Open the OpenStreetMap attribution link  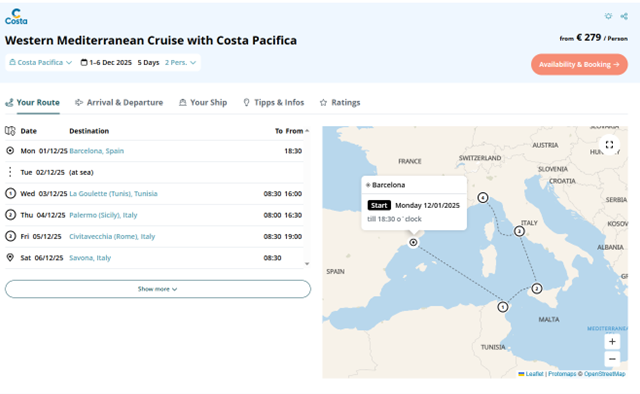point(604,374)
